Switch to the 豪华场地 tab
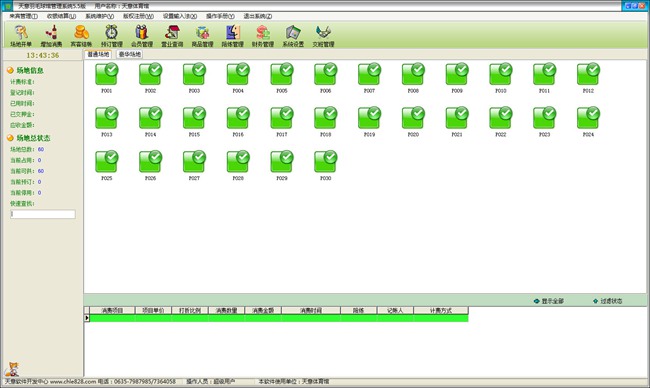The image size is (650, 388). [x=130, y=54]
